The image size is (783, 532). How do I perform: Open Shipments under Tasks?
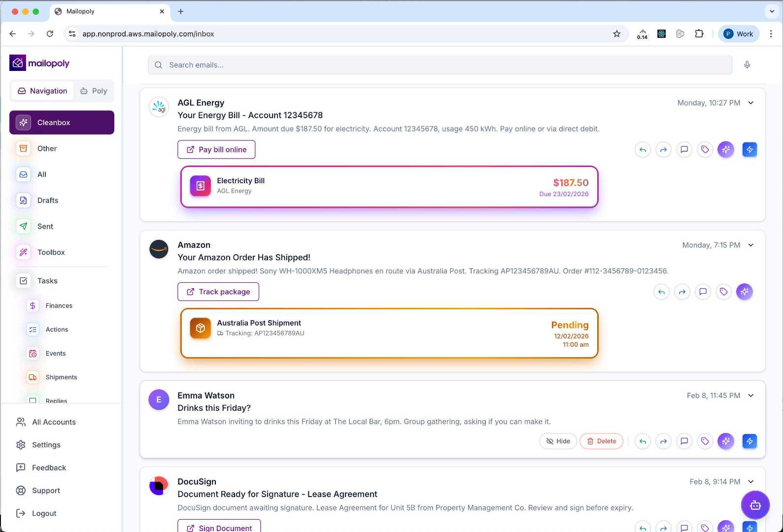pyautogui.click(x=61, y=377)
